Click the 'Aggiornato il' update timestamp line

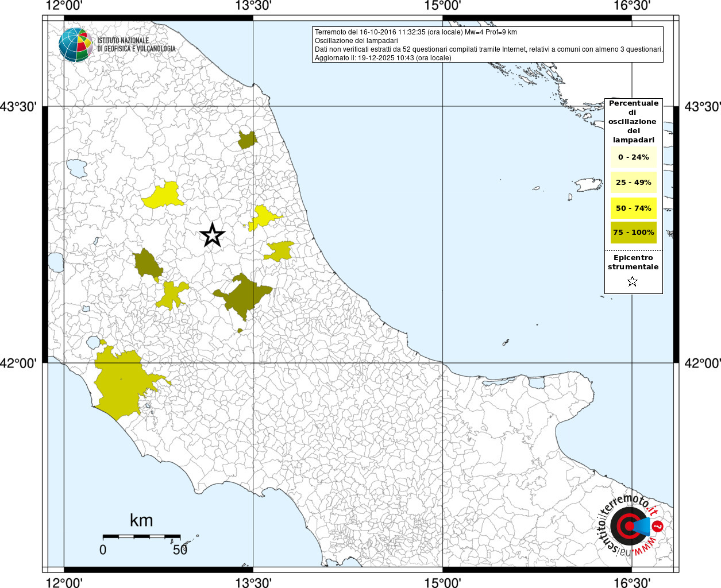pyautogui.click(x=383, y=58)
